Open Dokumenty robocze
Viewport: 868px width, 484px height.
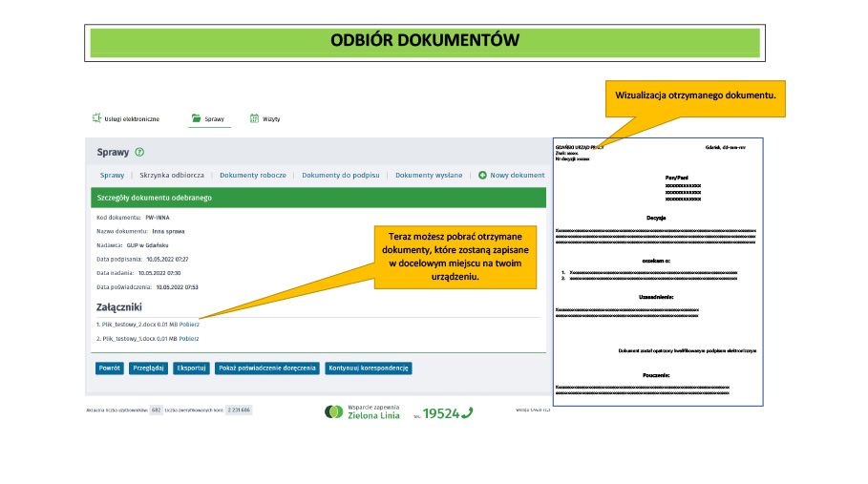pos(253,175)
